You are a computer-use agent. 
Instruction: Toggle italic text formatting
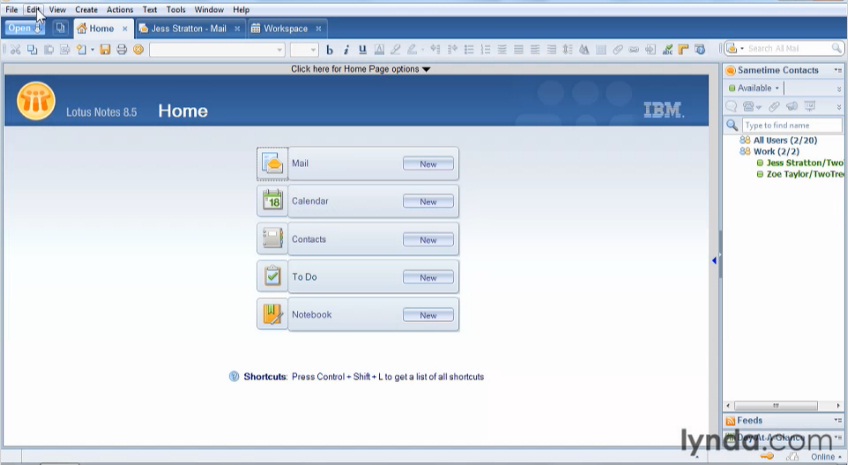point(346,50)
